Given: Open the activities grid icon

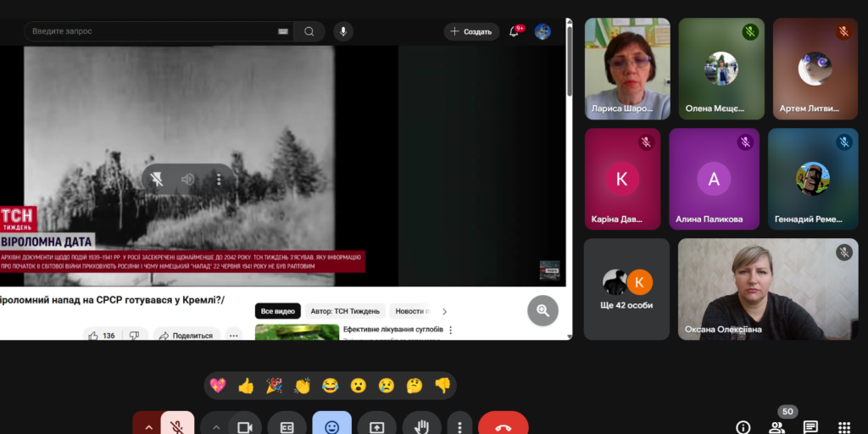Looking at the screenshot, I should [x=844, y=427].
